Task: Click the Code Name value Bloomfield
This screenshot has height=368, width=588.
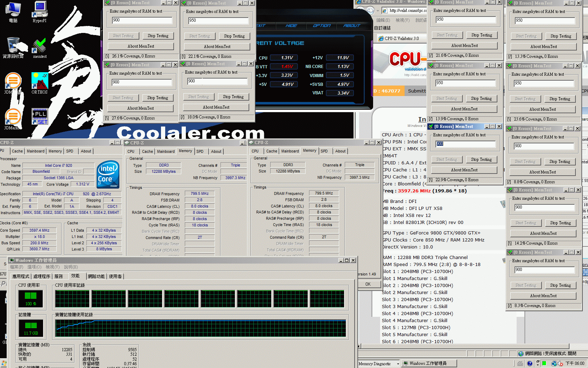Action: [x=41, y=171]
